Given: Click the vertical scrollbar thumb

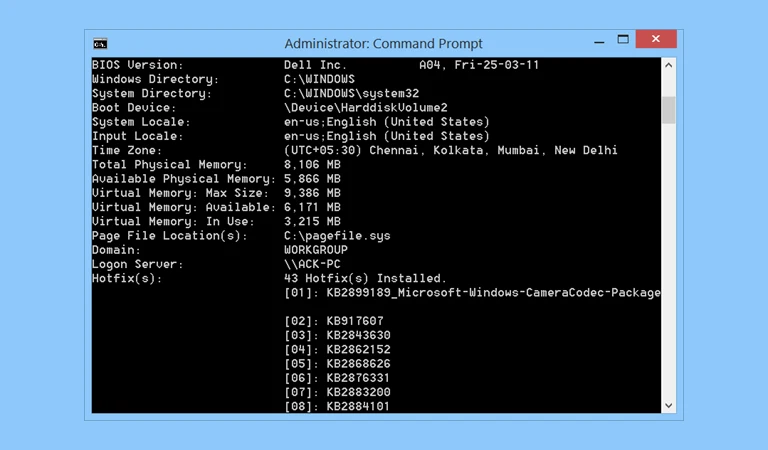Looking at the screenshot, I should (x=669, y=110).
